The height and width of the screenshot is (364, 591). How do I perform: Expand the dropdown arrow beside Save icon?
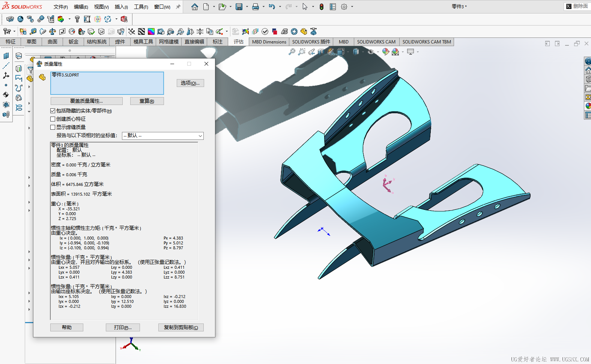tap(247, 7)
